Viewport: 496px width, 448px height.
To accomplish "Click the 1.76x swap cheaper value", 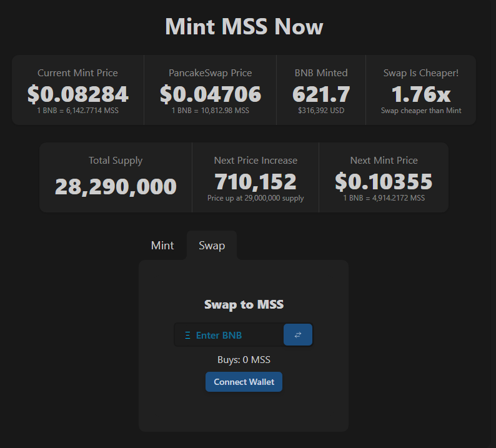I will coord(421,94).
